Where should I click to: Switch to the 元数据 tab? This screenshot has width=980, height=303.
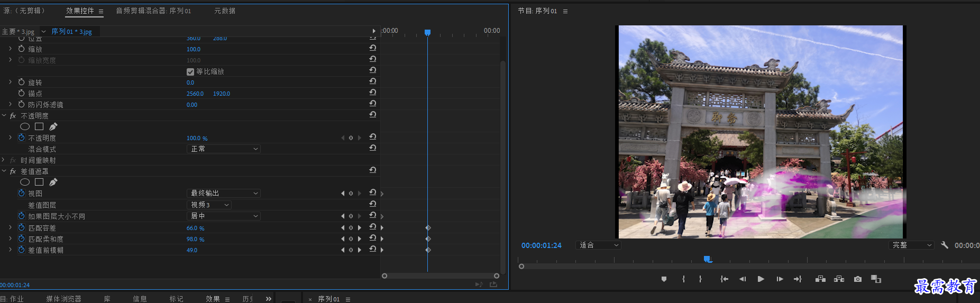pos(225,11)
